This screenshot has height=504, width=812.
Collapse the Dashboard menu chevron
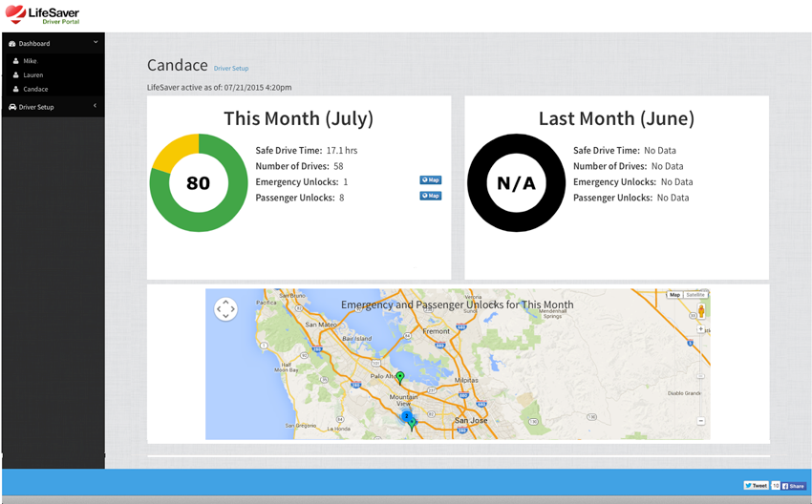coord(96,42)
